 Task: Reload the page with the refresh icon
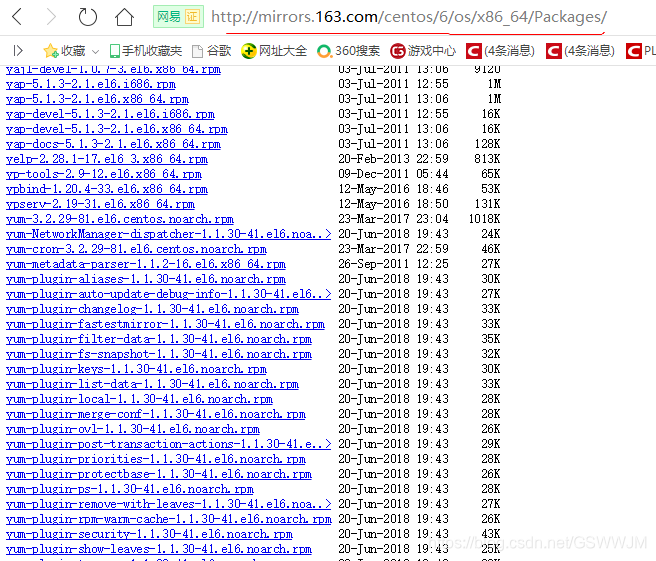pos(87,17)
